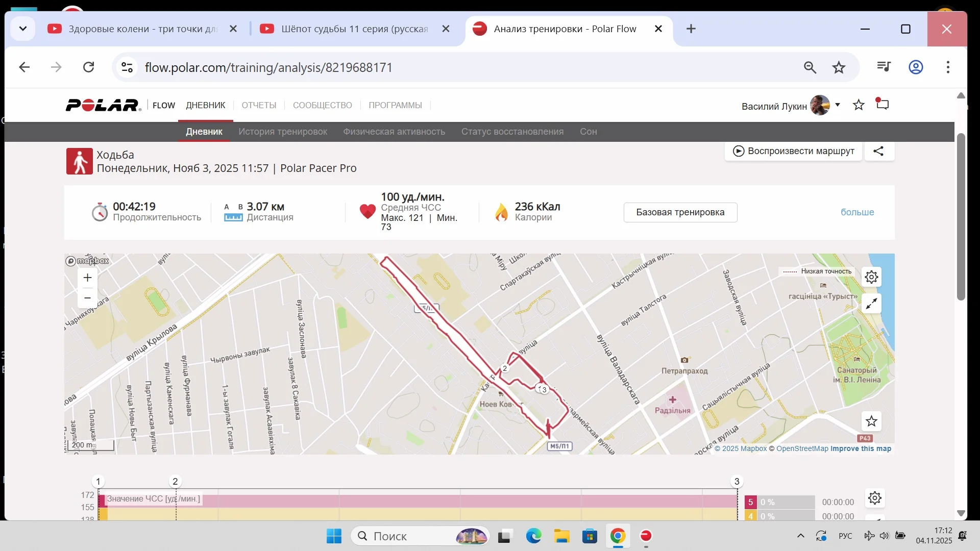
Task: Click favorites star in Polar header
Action: [x=859, y=105]
